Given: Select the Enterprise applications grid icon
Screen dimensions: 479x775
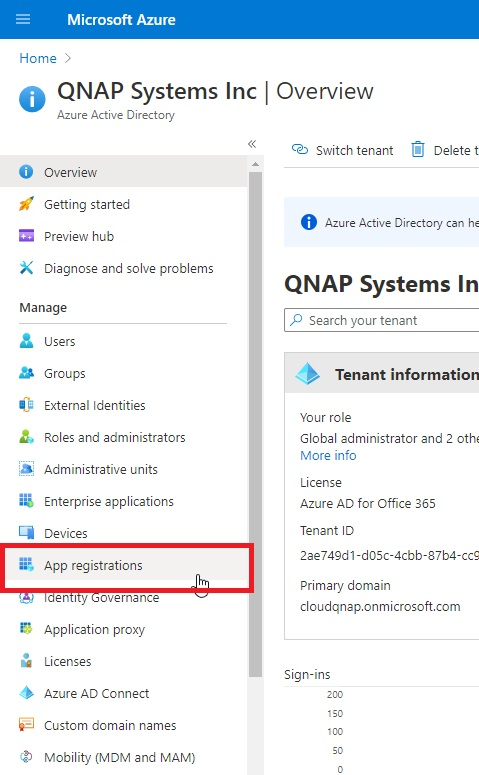Looking at the screenshot, I should click(26, 501).
